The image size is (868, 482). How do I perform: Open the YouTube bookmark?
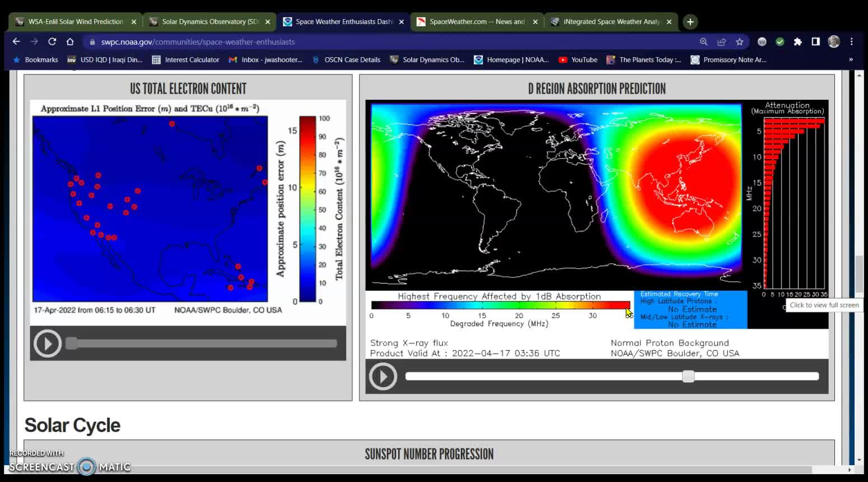578,59
